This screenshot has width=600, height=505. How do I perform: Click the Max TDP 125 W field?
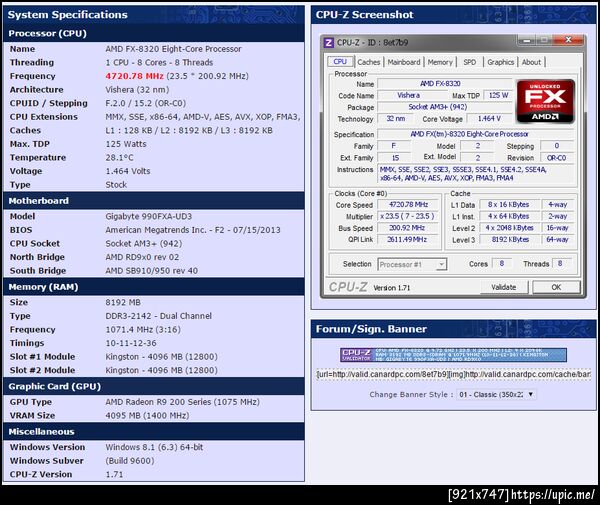tap(498, 95)
